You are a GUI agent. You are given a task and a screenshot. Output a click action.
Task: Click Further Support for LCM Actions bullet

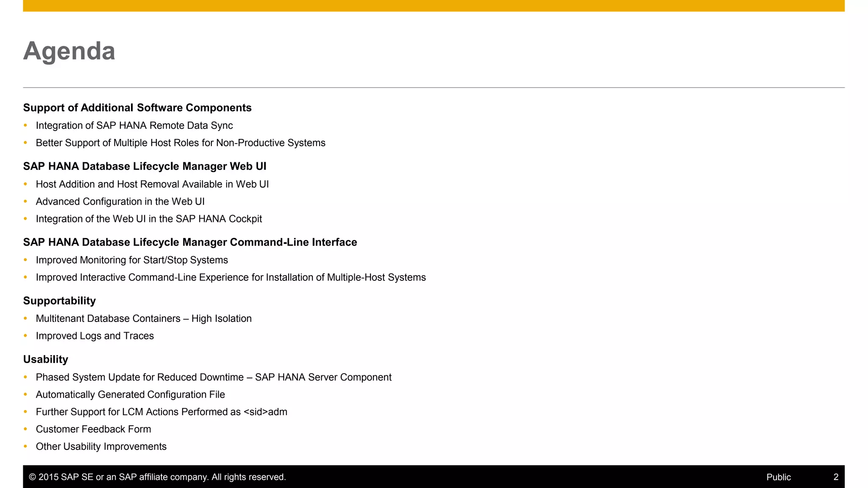161,412
